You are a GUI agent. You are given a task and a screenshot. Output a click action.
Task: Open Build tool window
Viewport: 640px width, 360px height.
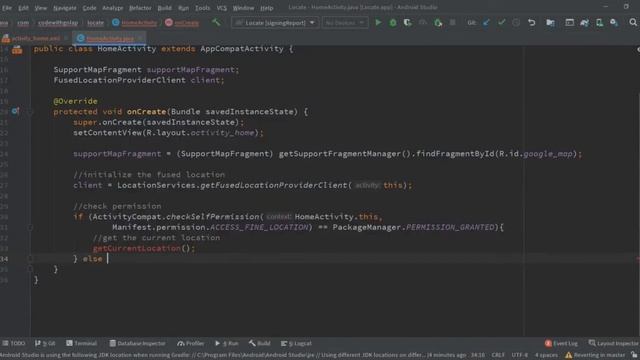coord(260,343)
